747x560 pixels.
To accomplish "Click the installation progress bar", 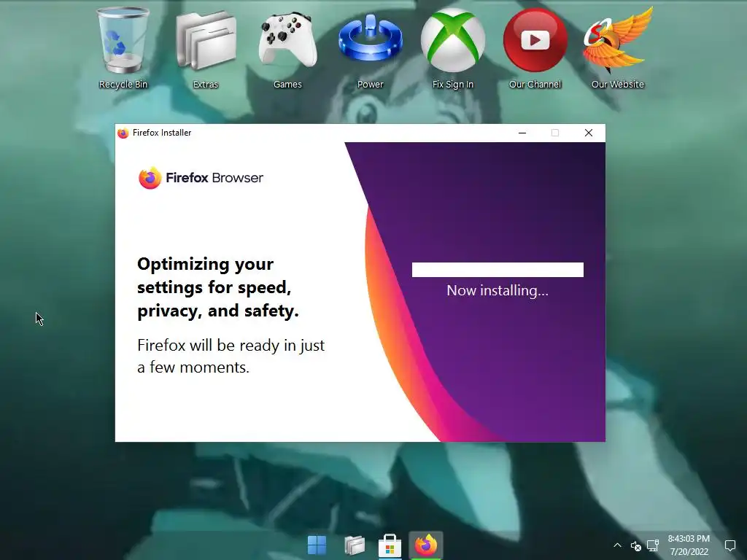I will [498, 270].
